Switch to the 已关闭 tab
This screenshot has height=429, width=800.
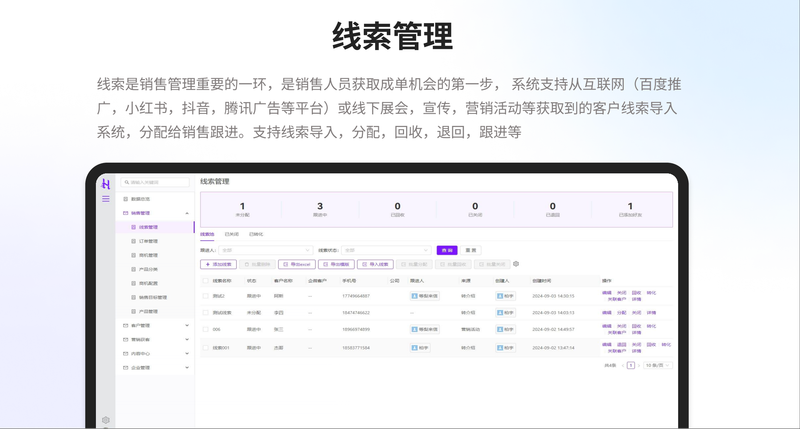click(x=231, y=234)
